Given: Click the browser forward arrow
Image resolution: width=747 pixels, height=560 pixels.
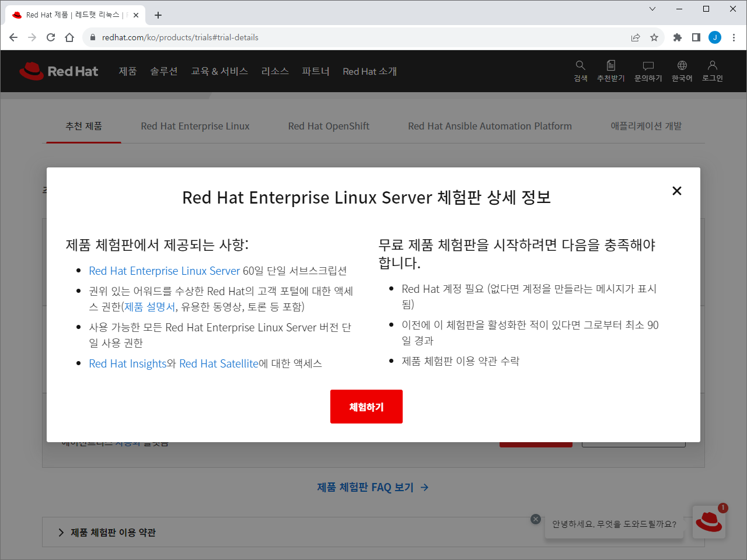Looking at the screenshot, I should pos(32,37).
